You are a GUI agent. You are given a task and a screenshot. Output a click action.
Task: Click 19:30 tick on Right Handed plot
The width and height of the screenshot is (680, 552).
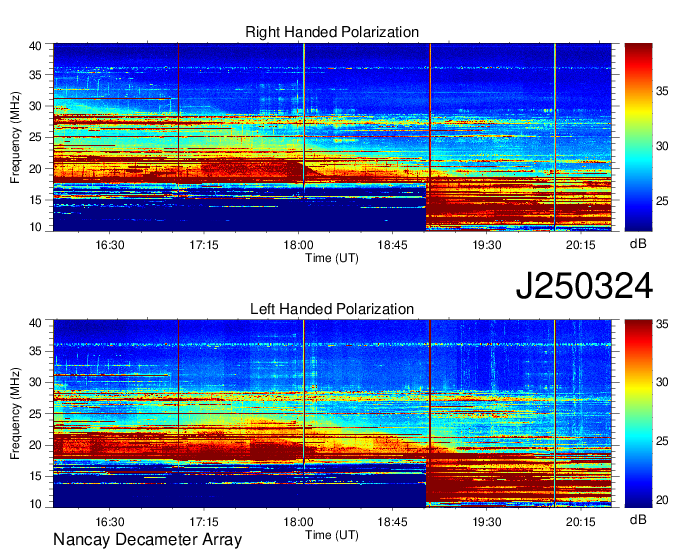(x=487, y=245)
